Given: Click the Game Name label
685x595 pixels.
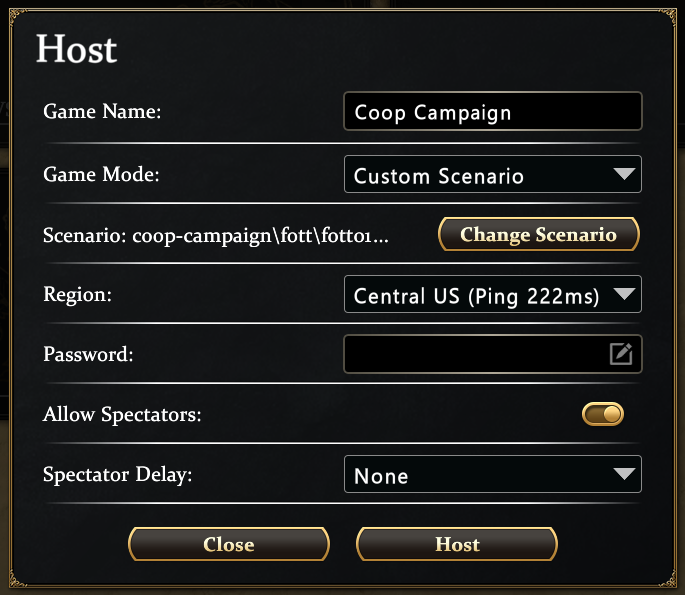Looking at the screenshot, I should 102,112.
